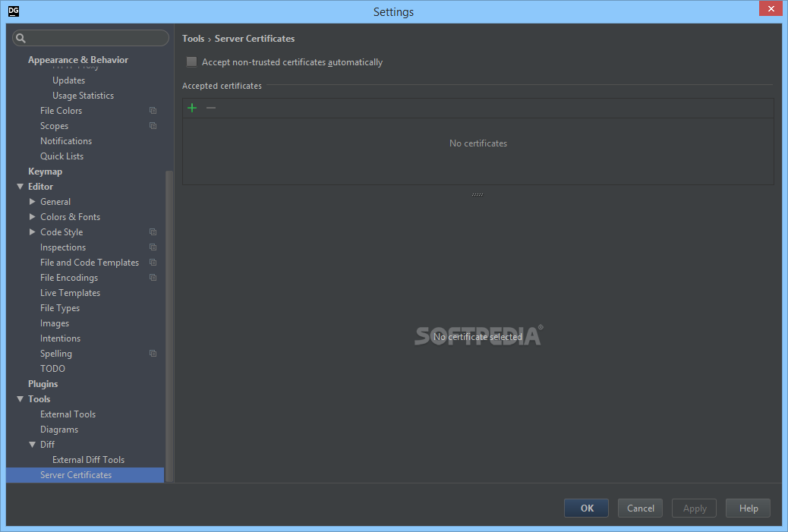Expand the Colors & Fonts node arrow
Screen dimensions: 788x532
tap(32, 216)
